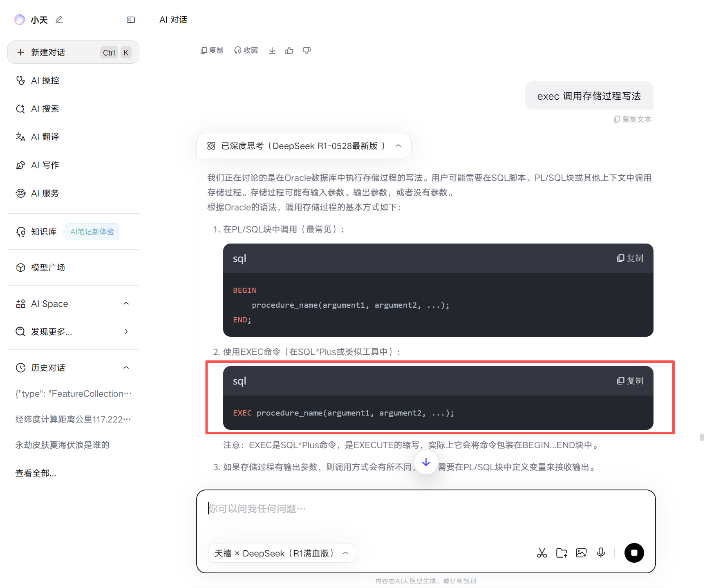Stop generation with the black stop button

pos(634,553)
